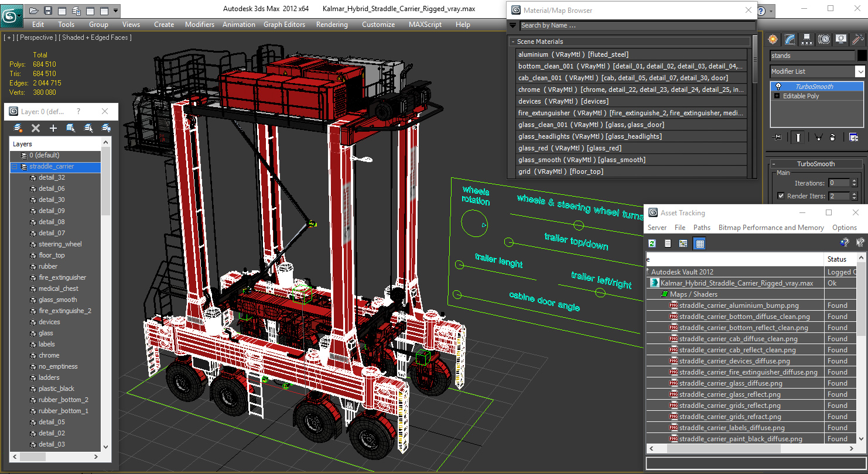Viewport: 868px width, 474px height.
Task: Open Bitmap Performance and Memory menu
Action: point(771,228)
